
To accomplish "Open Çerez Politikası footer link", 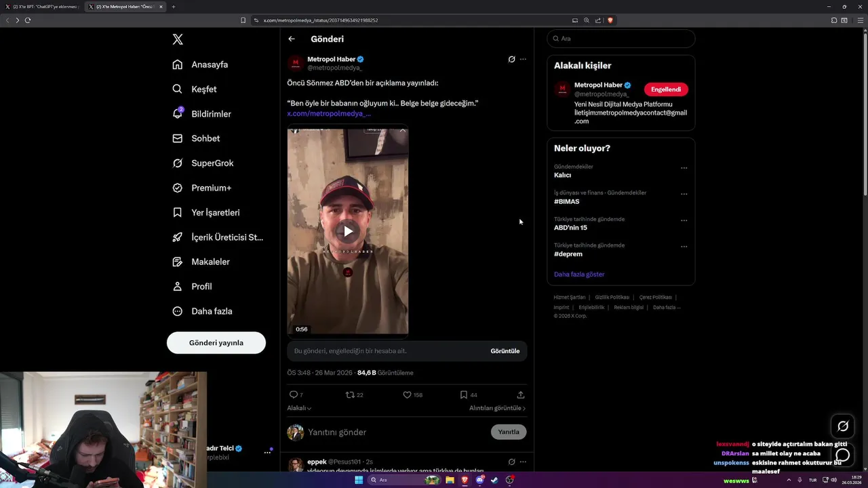I will [x=656, y=297].
